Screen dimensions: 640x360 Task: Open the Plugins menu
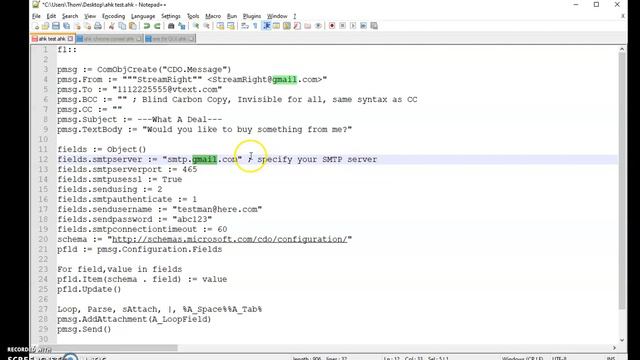tap(252, 16)
